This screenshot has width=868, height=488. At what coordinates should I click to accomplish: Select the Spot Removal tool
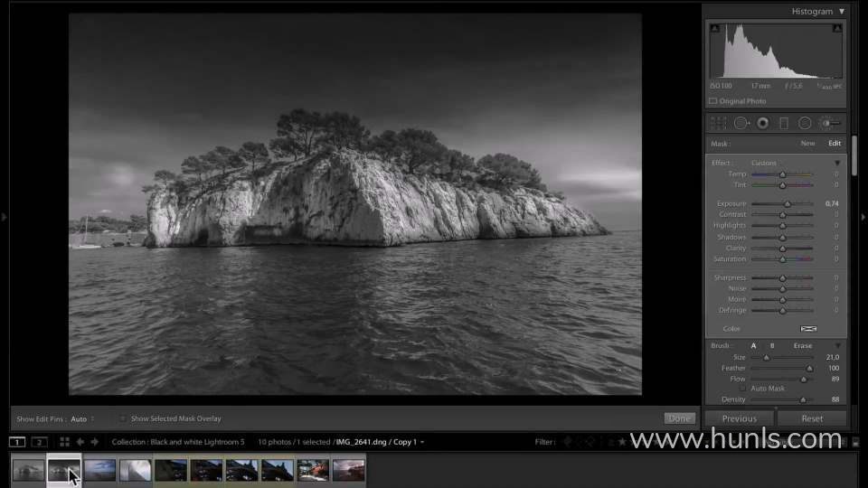click(741, 124)
